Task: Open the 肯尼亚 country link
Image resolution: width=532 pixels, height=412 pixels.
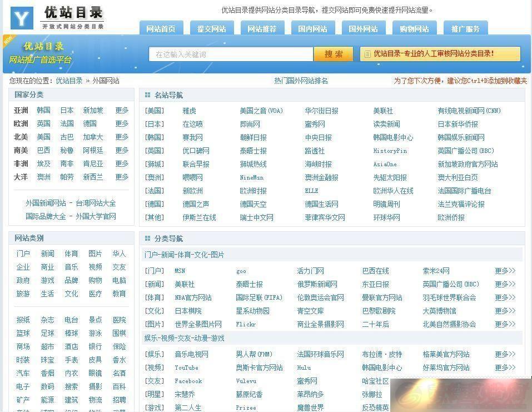Action: pyautogui.click(x=93, y=163)
